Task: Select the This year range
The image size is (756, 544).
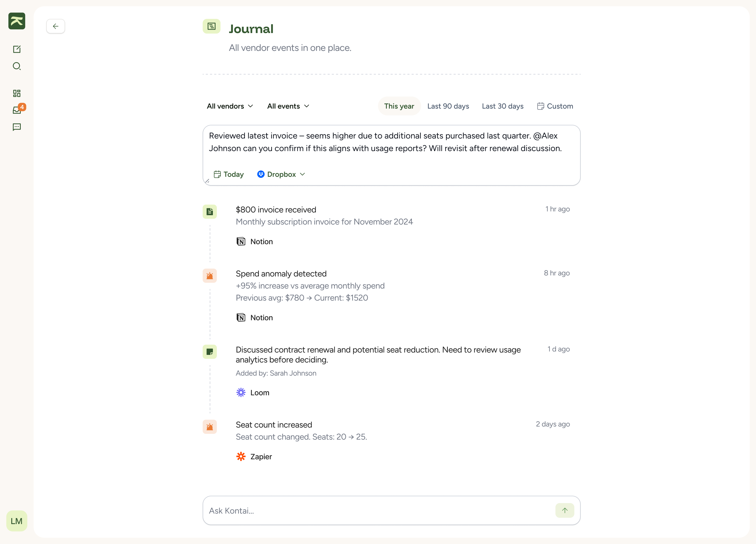Action: pyautogui.click(x=399, y=106)
